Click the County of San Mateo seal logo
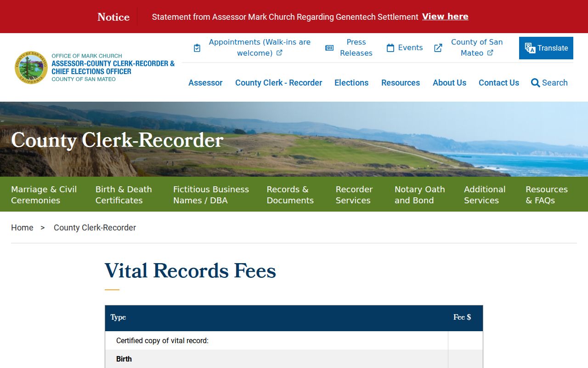The image size is (588, 368). (31, 67)
